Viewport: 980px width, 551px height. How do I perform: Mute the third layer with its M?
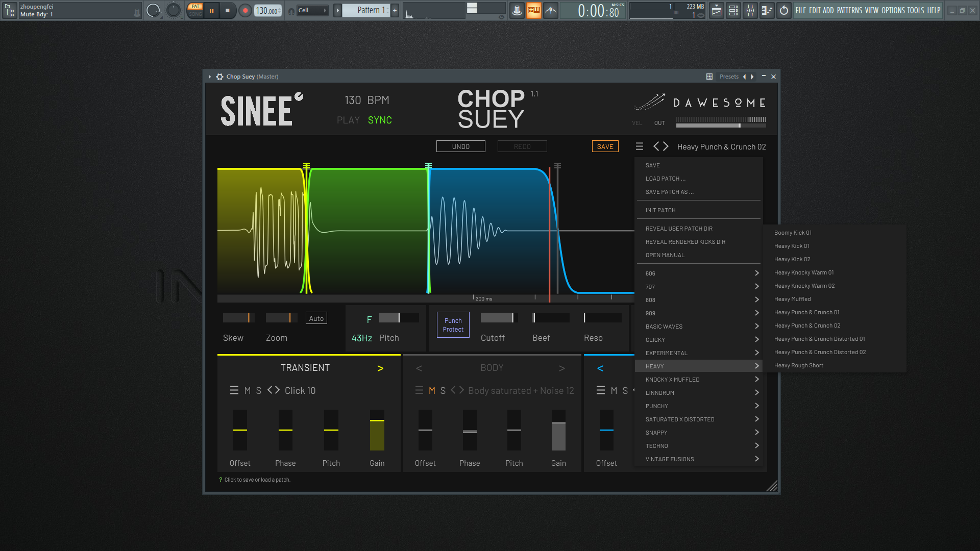pos(614,390)
